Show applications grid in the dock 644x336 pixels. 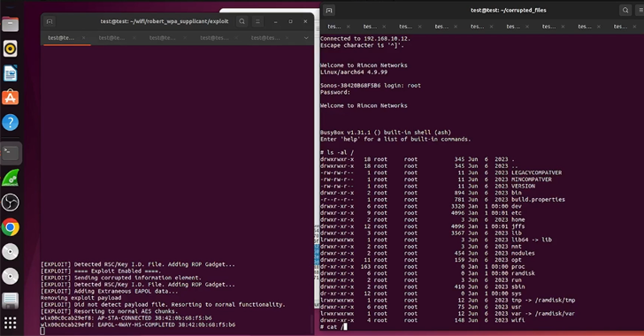click(x=11, y=323)
